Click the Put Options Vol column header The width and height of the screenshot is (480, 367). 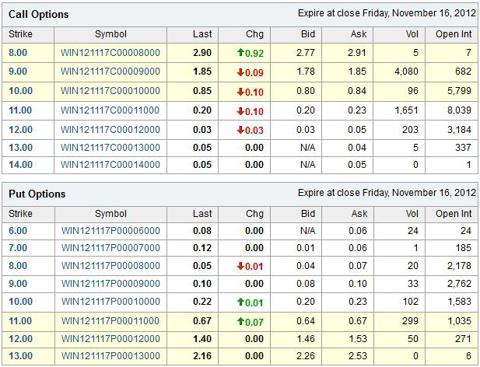(x=412, y=214)
